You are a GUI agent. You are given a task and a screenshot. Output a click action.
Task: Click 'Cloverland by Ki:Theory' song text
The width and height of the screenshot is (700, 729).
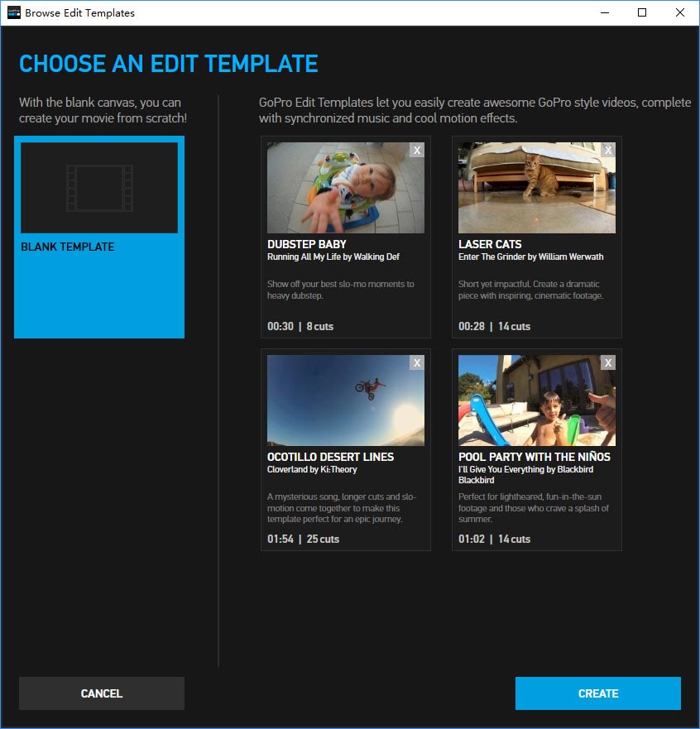point(312,469)
